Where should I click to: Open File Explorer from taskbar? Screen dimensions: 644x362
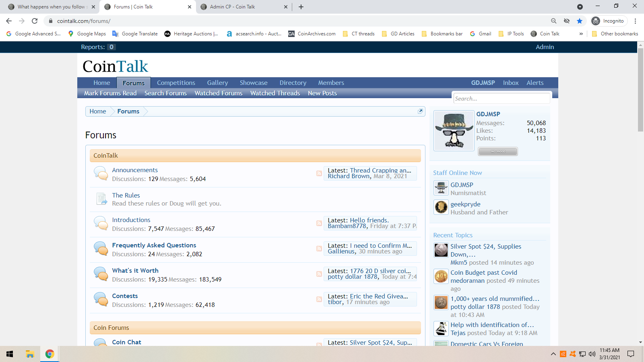coord(30,354)
